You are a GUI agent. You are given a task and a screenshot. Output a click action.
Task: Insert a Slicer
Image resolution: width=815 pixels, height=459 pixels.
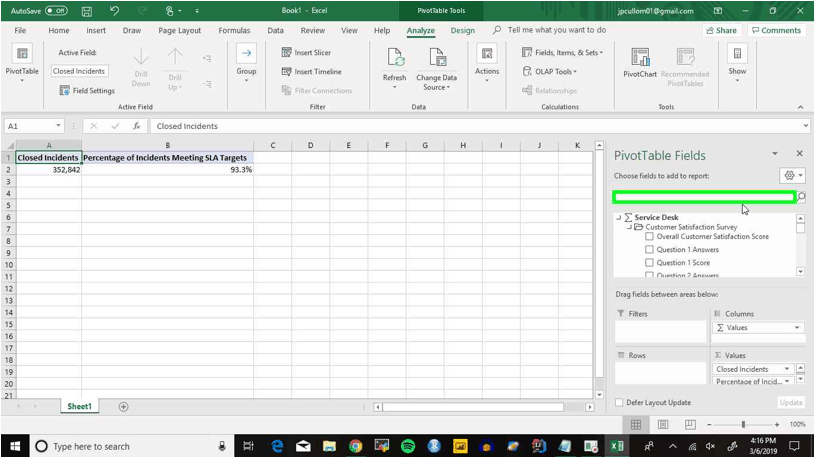306,53
